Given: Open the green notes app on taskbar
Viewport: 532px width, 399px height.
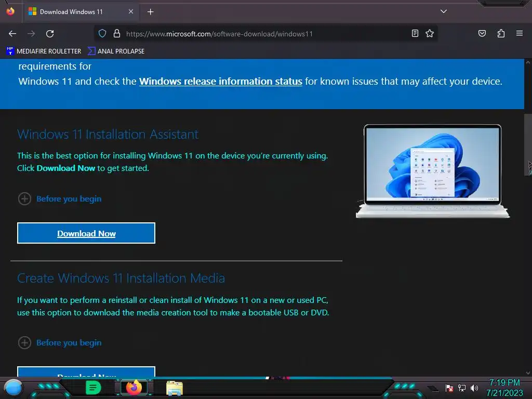Looking at the screenshot, I should tap(93, 388).
